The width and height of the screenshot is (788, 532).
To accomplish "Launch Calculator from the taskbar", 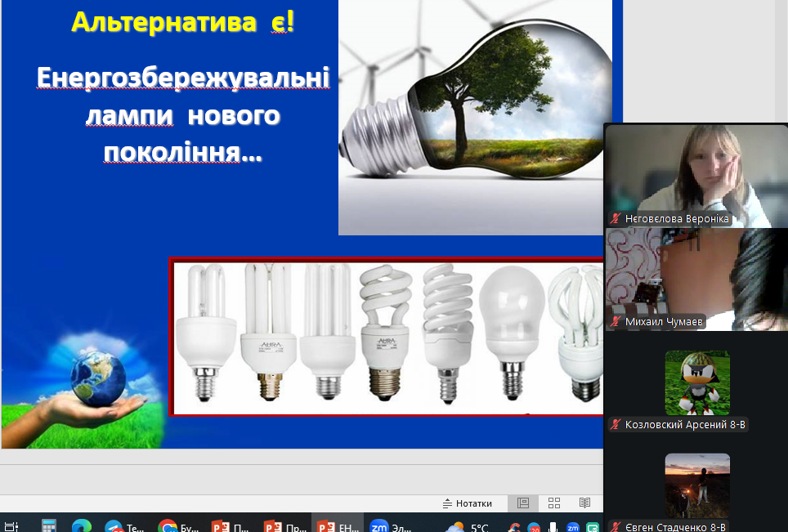I will pos(49,526).
